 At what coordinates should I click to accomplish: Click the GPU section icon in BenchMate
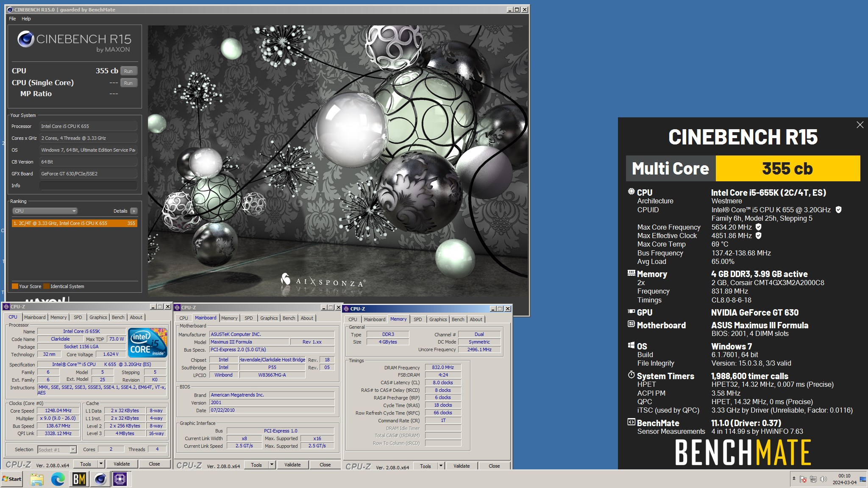[631, 311]
